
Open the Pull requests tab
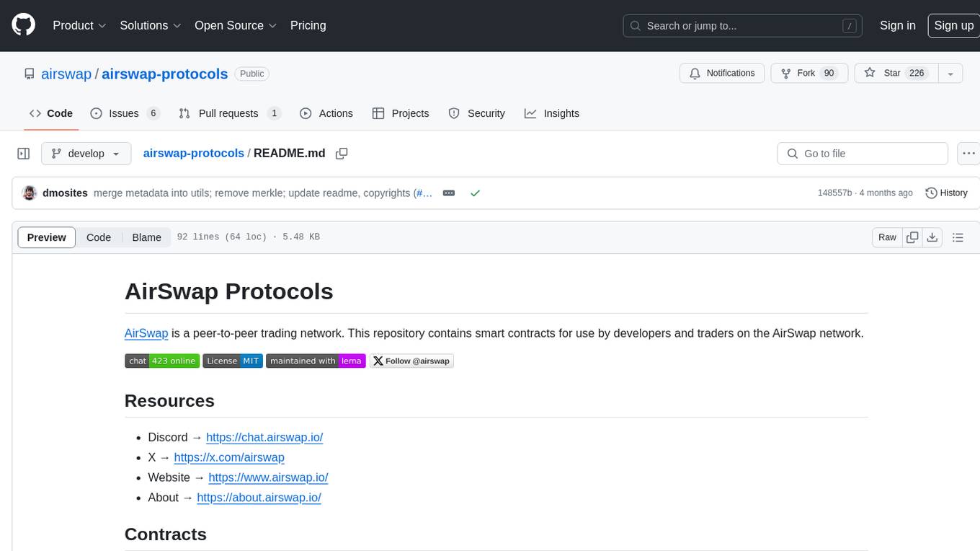coord(230,113)
